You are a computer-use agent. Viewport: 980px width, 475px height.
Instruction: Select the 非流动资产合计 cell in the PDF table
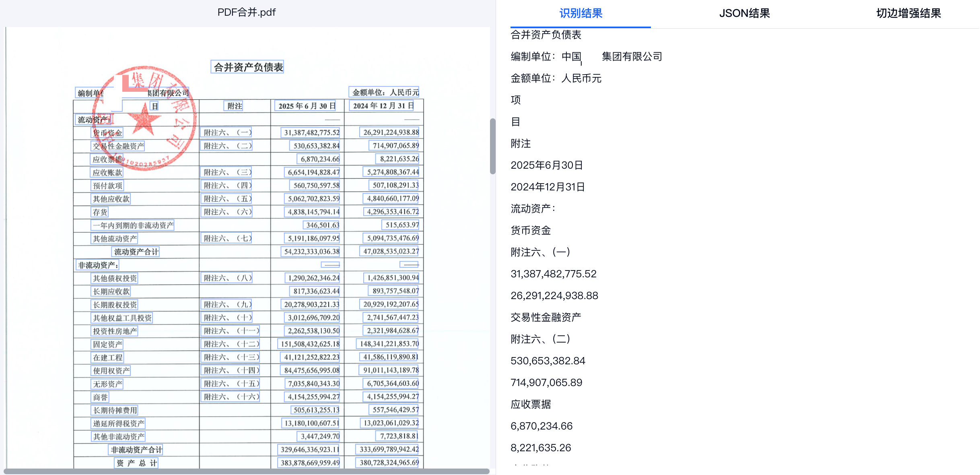[x=136, y=450]
